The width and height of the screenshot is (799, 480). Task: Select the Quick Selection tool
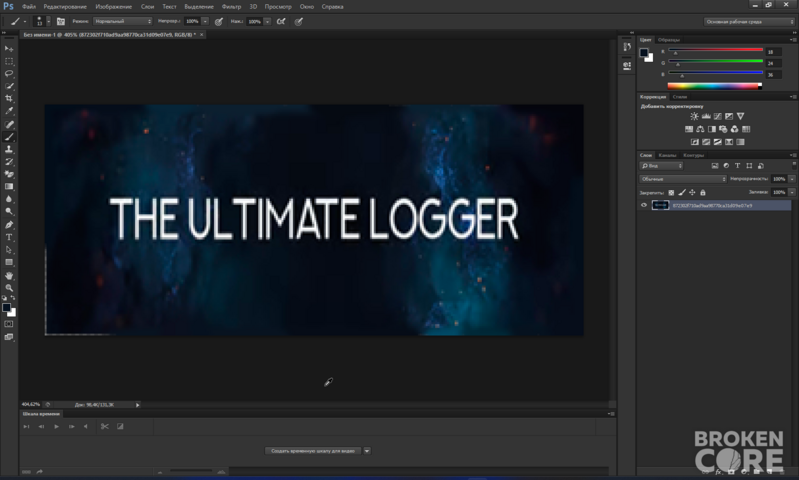9,86
